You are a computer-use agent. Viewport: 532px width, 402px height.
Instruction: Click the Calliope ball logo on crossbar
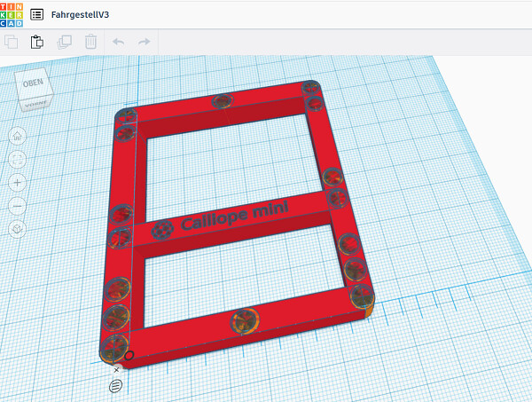[x=162, y=230]
